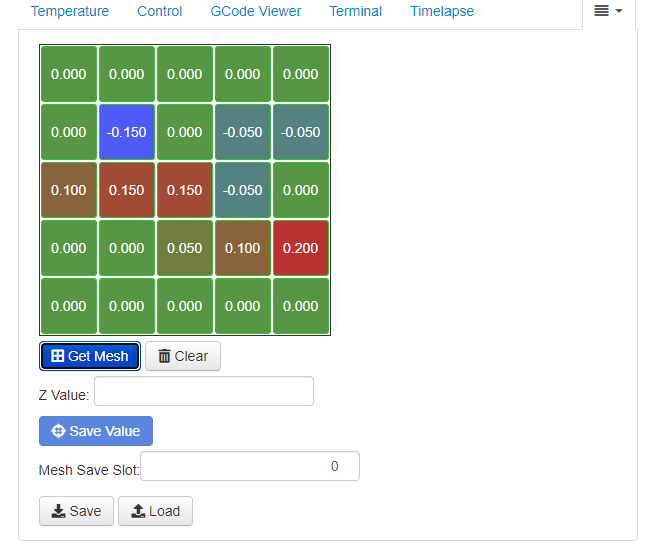Select the blue -0.150 mesh cell
The image size is (649, 557).
(x=127, y=132)
